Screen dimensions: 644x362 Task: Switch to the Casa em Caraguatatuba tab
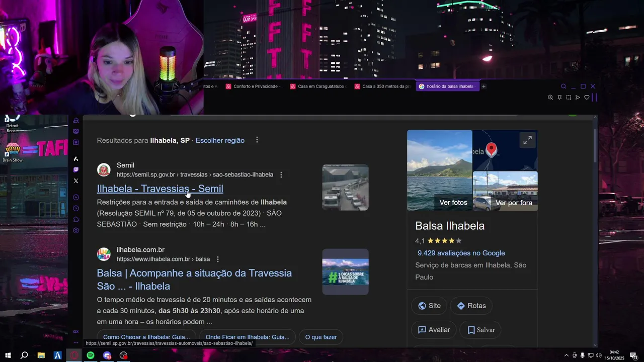[317, 86]
